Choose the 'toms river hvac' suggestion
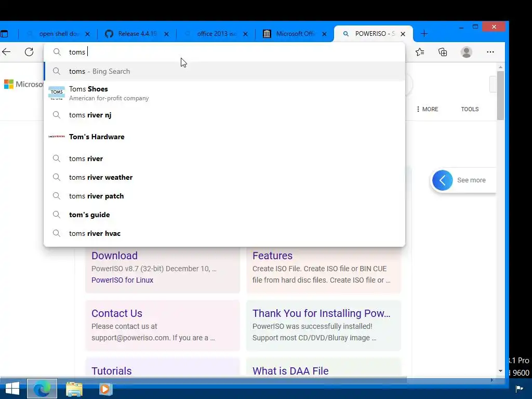532x399 pixels. point(224,233)
